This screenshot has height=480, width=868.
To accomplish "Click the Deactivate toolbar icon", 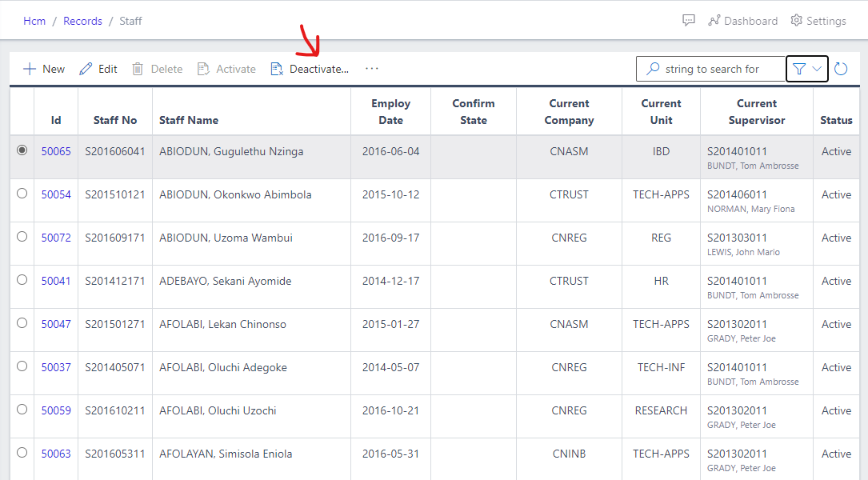I will tap(277, 69).
